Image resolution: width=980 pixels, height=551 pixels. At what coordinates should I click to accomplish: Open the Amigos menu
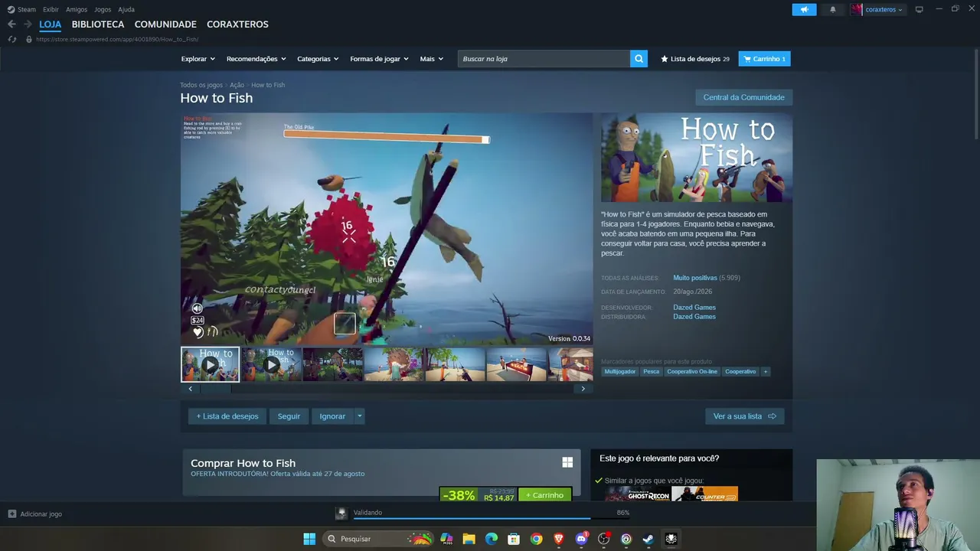tap(77, 9)
